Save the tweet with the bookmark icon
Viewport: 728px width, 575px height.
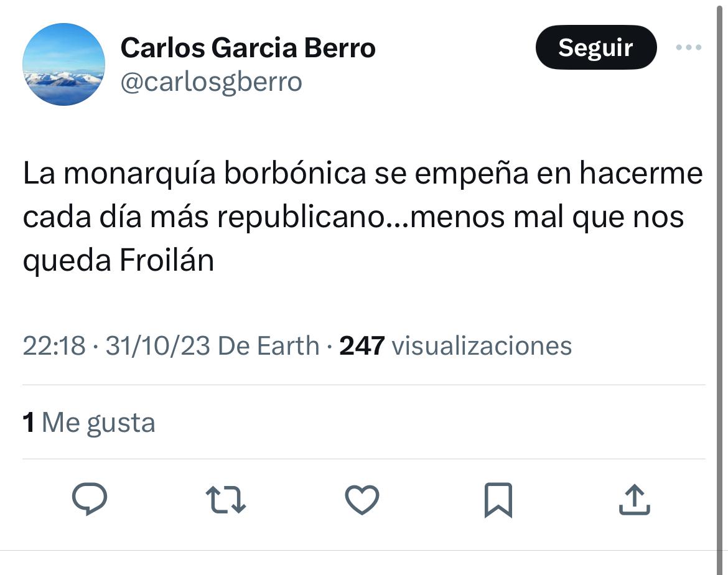[x=498, y=500]
